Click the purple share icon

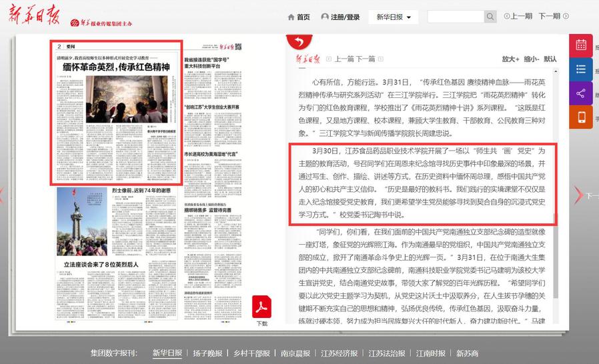click(x=580, y=93)
